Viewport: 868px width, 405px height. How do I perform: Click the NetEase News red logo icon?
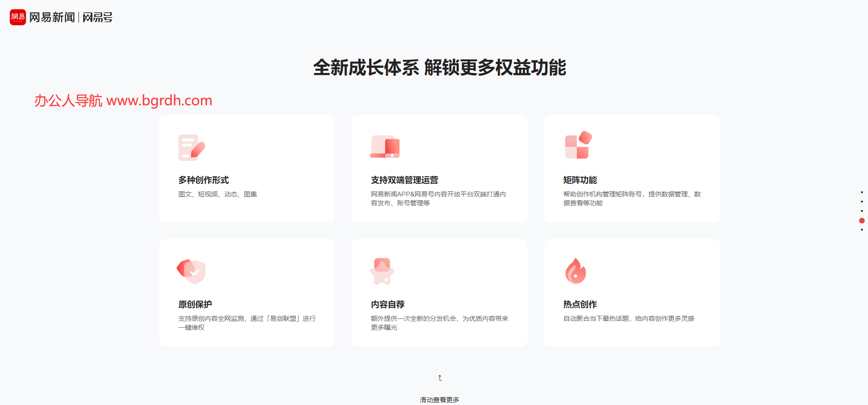(x=18, y=17)
